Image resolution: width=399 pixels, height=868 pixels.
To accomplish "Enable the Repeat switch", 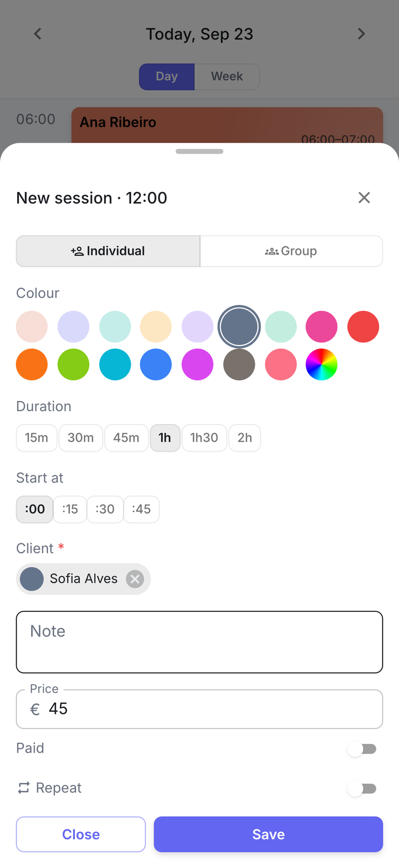I will click(x=362, y=788).
